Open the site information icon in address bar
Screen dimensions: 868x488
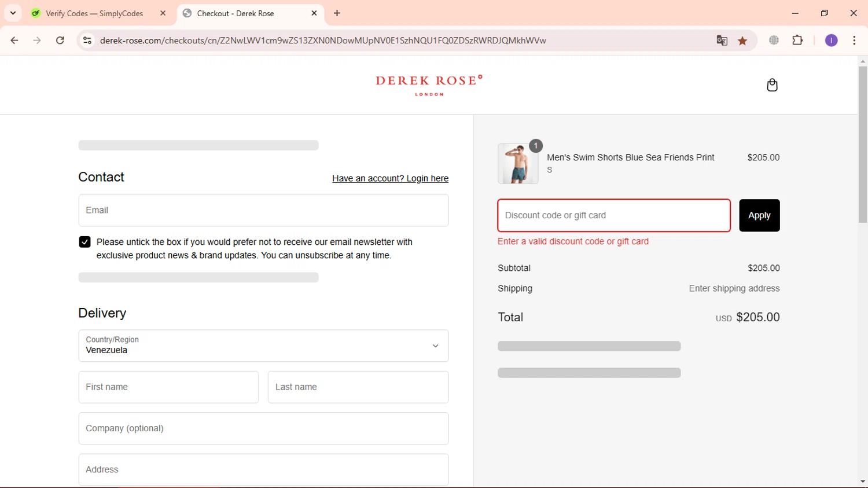87,41
